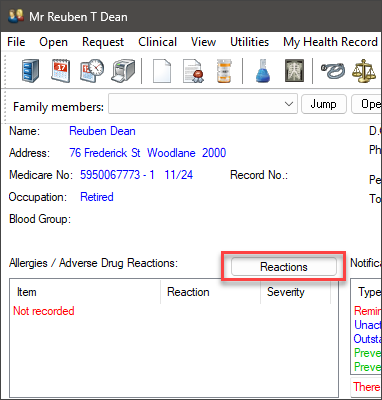Open the X-ray imaging request icon
382x400 pixels.
pyautogui.click(x=294, y=71)
